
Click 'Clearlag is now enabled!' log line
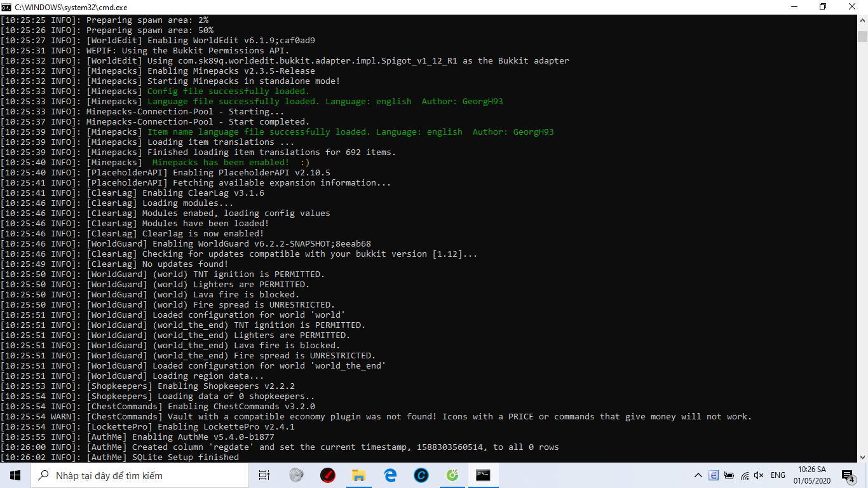tap(132, 234)
